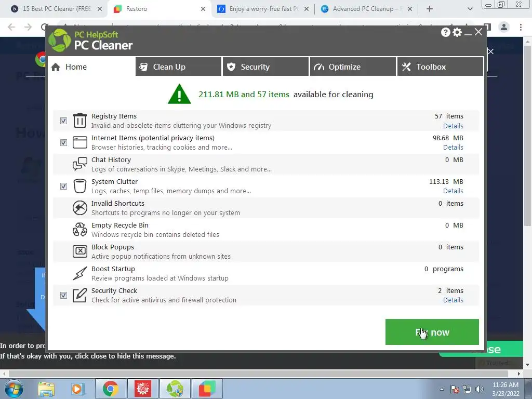The width and height of the screenshot is (532, 399).
Task: Click the Empty Recycle Bin row title
Action: pos(120,225)
